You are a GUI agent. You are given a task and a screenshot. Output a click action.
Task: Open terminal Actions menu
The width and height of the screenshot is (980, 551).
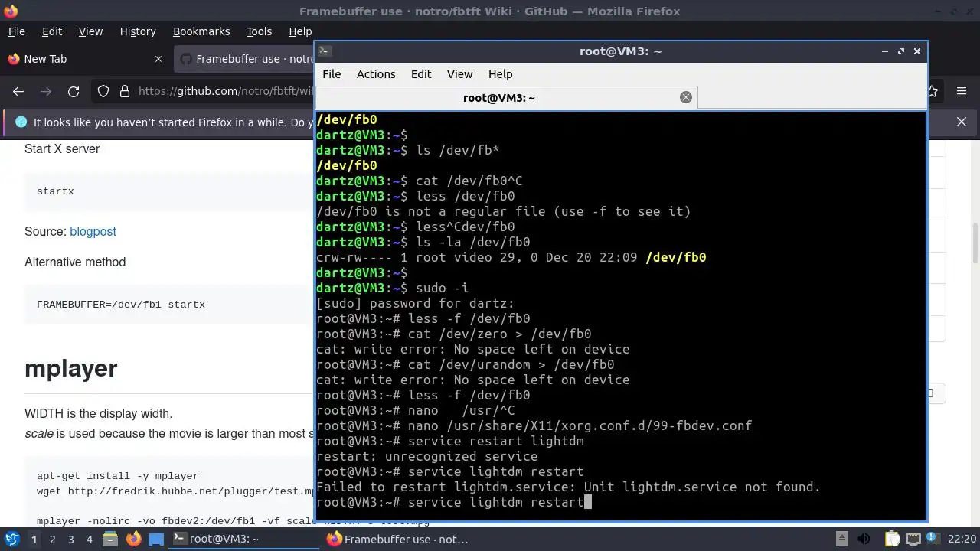click(376, 74)
